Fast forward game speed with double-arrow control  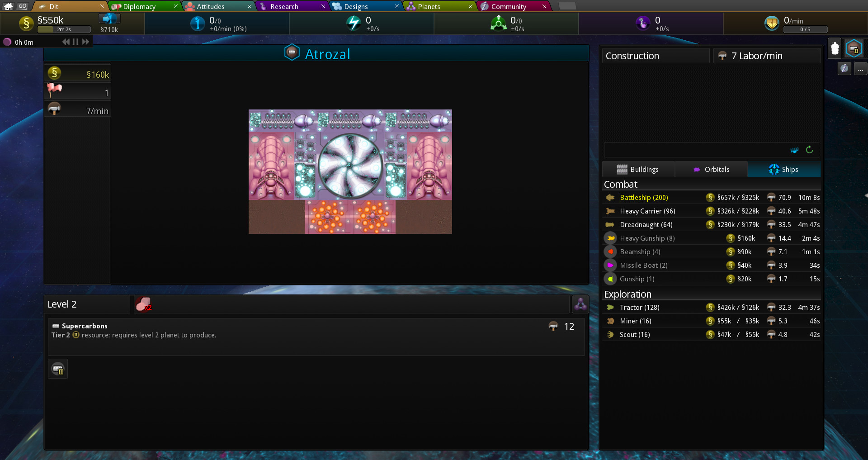pos(86,42)
